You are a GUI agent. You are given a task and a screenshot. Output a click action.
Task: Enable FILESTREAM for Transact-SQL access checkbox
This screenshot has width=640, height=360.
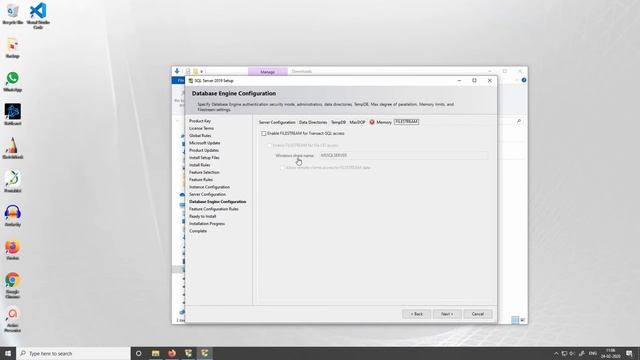pos(264,133)
